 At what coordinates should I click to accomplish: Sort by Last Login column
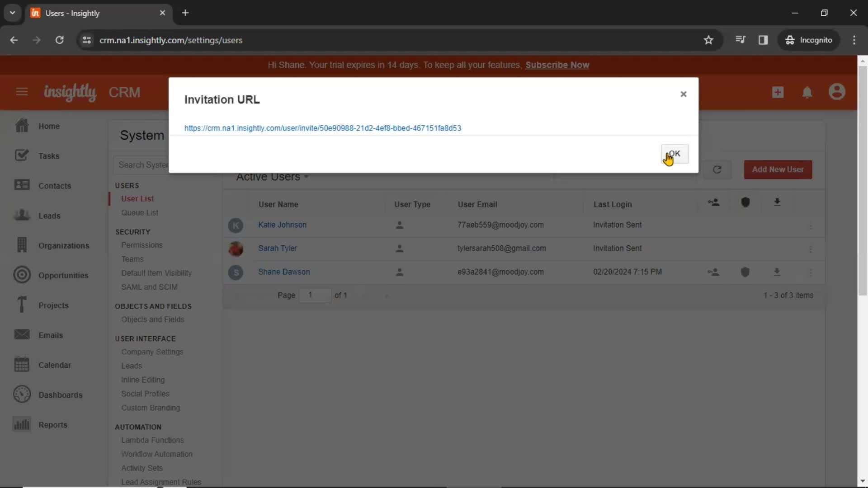pyautogui.click(x=613, y=204)
